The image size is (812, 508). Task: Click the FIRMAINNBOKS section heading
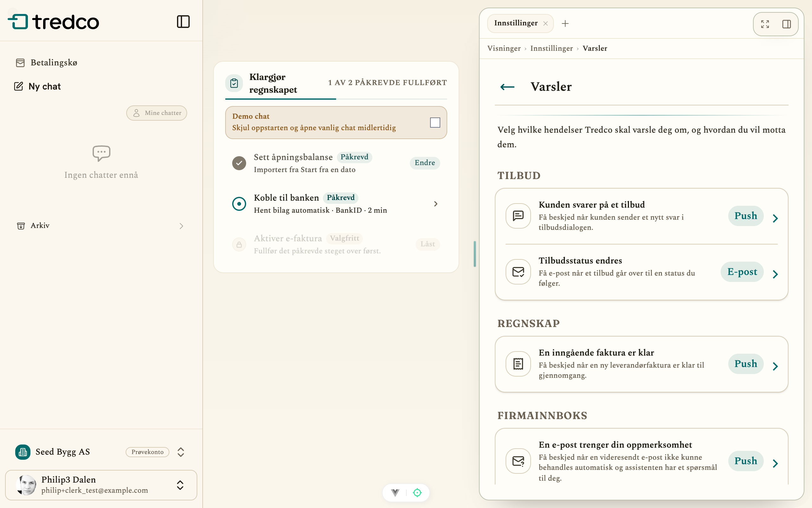click(542, 416)
